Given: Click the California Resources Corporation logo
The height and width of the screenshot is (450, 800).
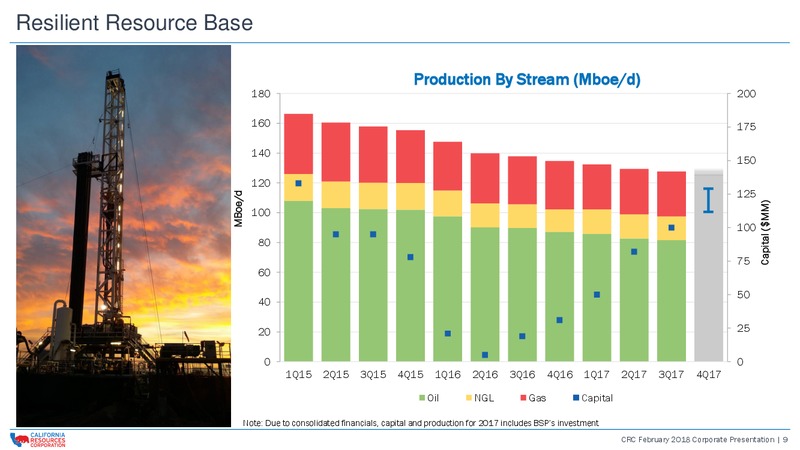Looking at the screenshot, I should [x=38, y=439].
